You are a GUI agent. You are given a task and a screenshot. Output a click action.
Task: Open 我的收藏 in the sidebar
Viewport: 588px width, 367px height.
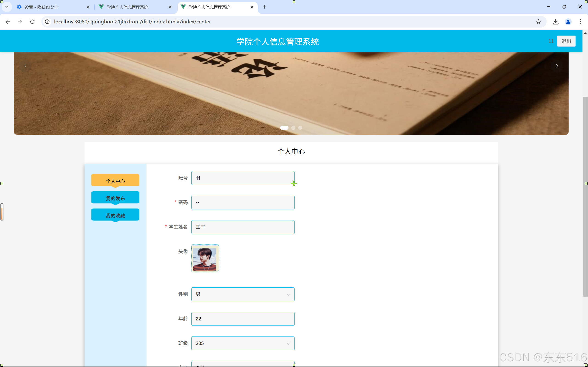click(x=115, y=216)
